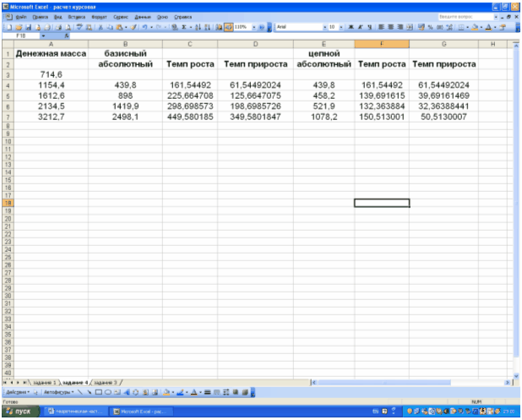Undo the last action with the Undo arrow
522x420 pixels.
(x=144, y=27)
